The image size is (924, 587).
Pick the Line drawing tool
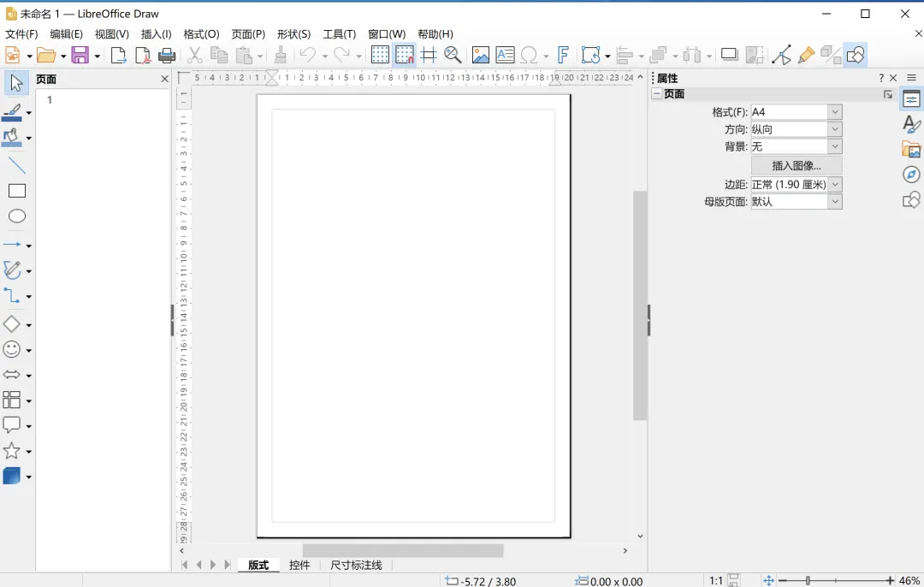point(16,166)
